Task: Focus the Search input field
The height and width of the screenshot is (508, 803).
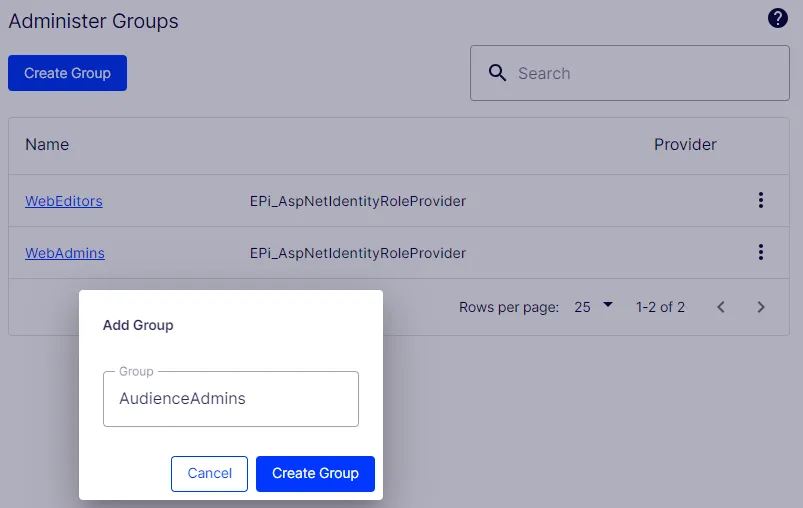Action: 630,73
